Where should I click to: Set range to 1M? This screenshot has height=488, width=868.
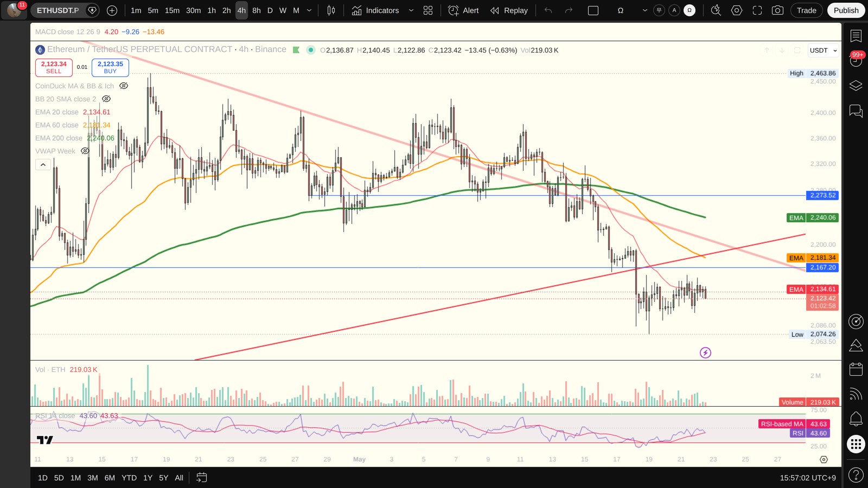75,478
